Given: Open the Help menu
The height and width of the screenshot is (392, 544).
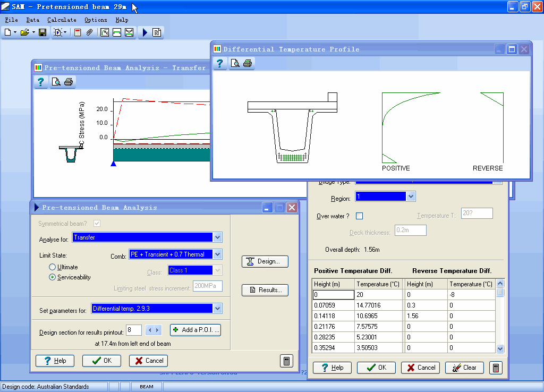Looking at the screenshot, I should click(x=122, y=20).
